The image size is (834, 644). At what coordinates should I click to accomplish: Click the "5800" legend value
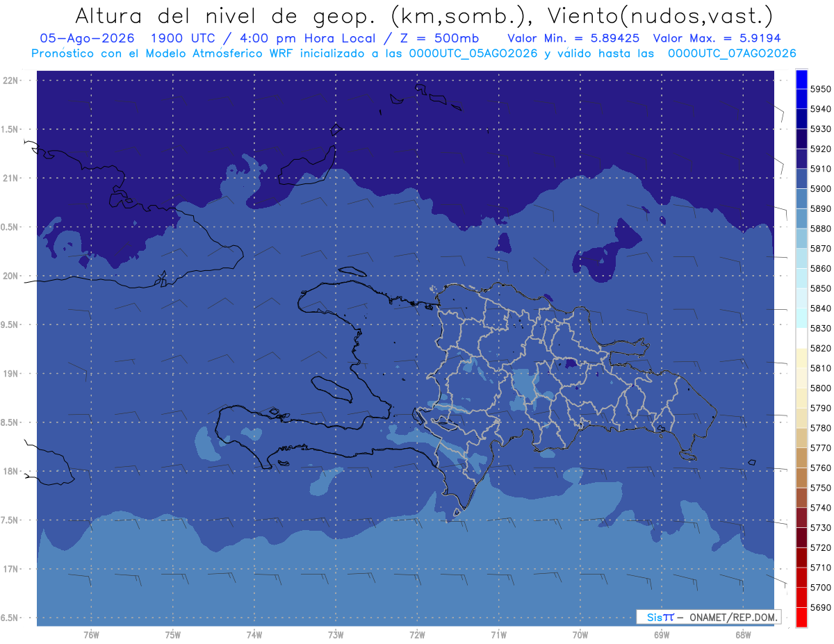(820, 388)
